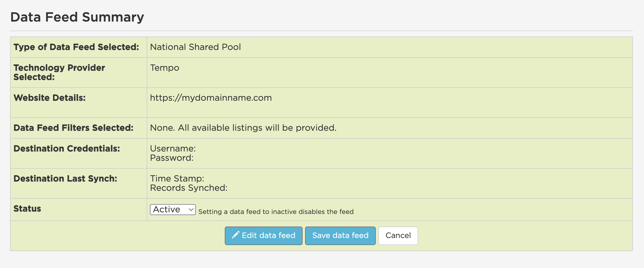Click the 'None. All available listings' text
The image size is (644, 268).
(x=243, y=128)
